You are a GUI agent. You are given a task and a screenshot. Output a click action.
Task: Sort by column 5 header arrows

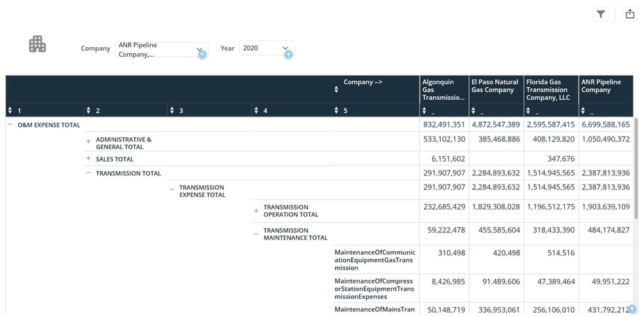[x=336, y=110]
